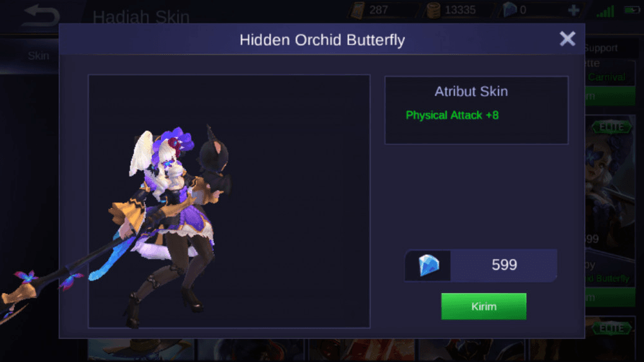Close the Hidden Orchid Butterfly dialog
The image size is (644, 362).
click(567, 39)
